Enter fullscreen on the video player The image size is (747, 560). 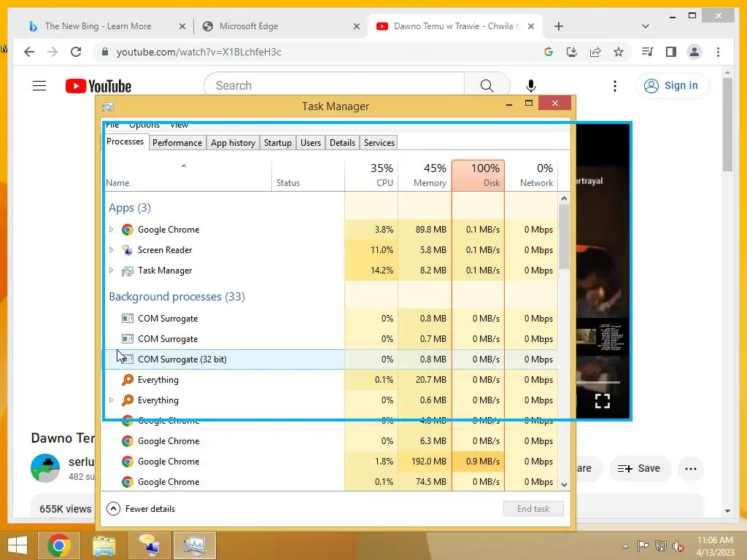coord(603,401)
